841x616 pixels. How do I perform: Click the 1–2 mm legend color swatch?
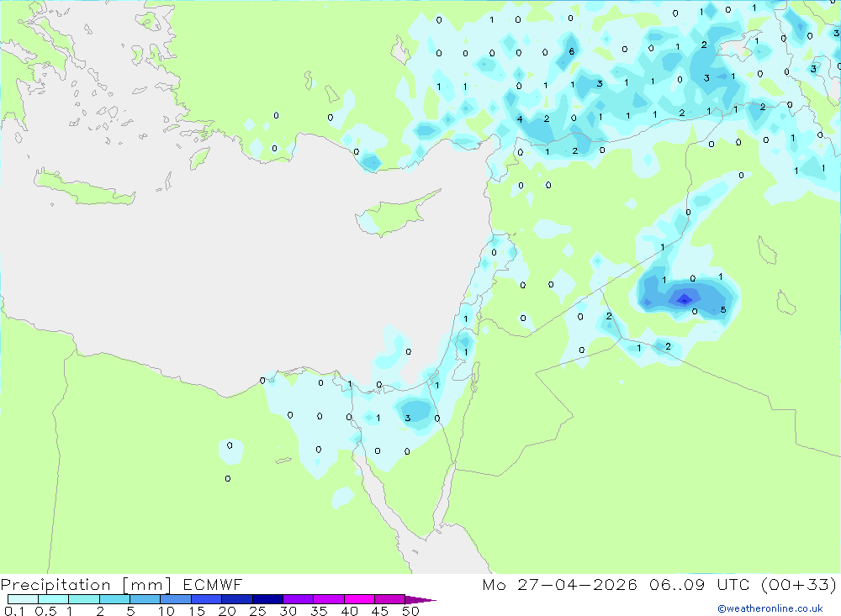84,599
